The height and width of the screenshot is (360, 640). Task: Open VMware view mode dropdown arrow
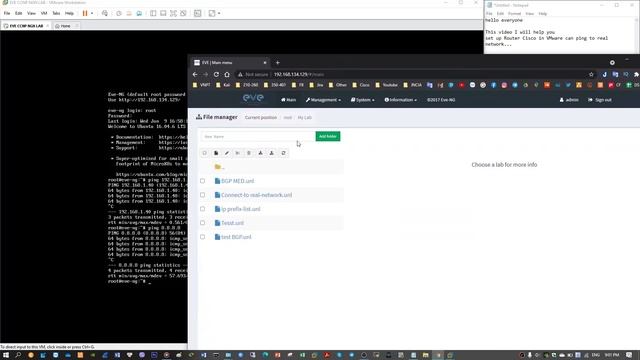[219, 13]
